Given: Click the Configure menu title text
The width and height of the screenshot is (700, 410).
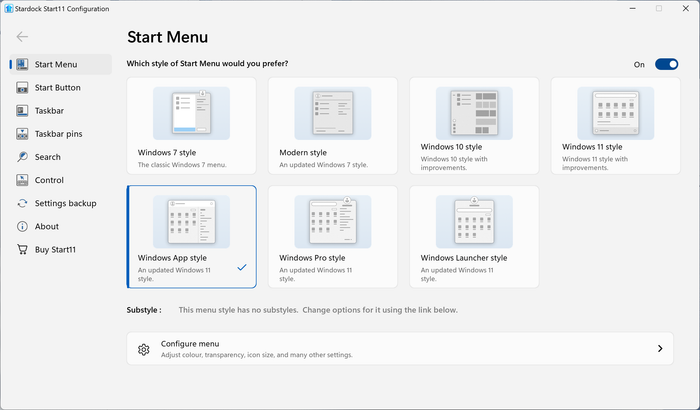Looking at the screenshot, I should click(x=190, y=343).
